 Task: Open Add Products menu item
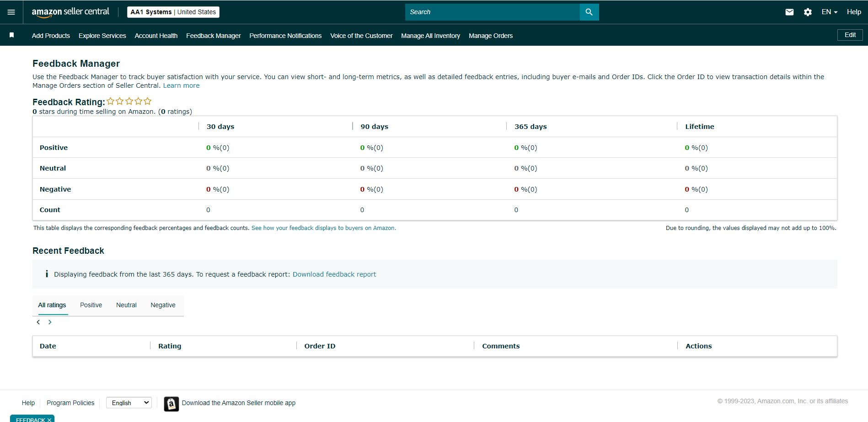click(51, 36)
